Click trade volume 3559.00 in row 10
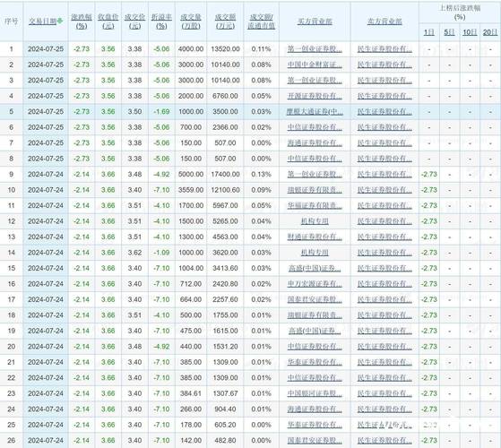This screenshot has height=448, width=501. pyautogui.click(x=191, y=190)
